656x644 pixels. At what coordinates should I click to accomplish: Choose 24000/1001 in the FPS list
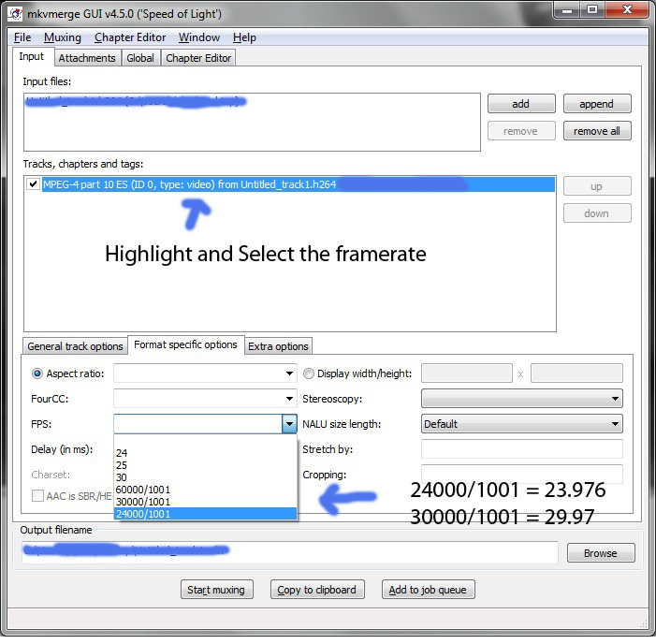[x=206, y=514]
